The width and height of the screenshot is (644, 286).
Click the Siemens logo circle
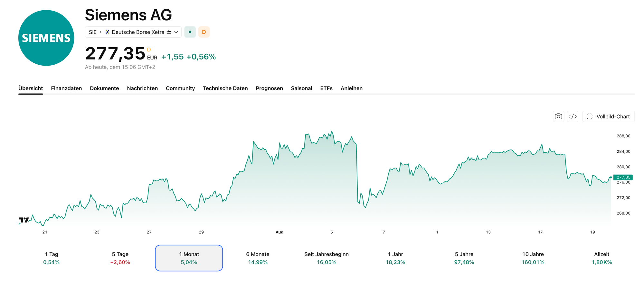(46, 38)
